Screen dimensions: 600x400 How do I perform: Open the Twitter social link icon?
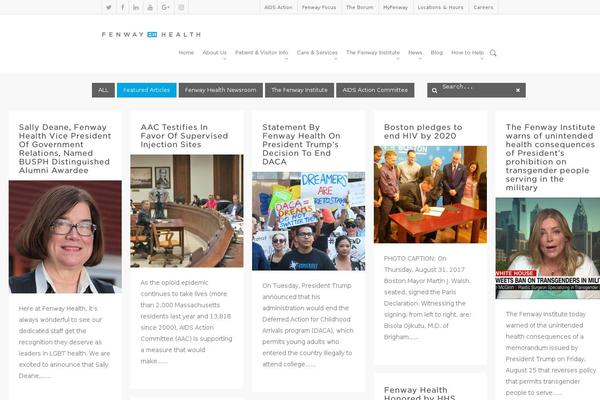click(x=109, y=7)
